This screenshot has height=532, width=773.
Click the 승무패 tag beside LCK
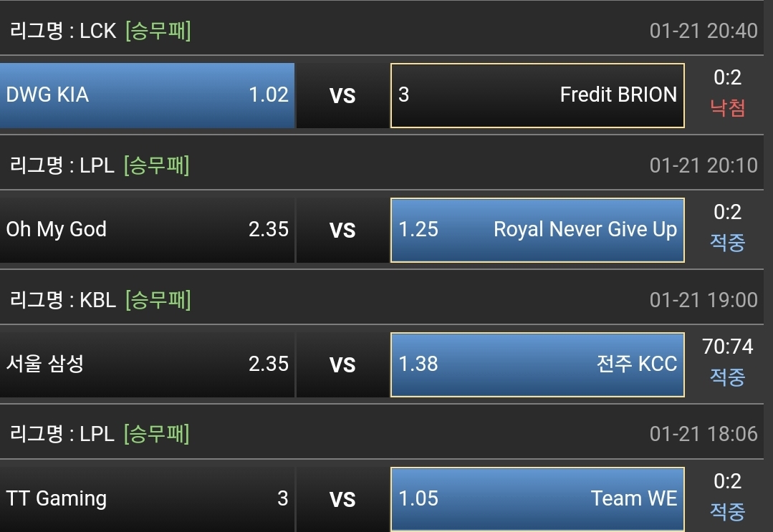point(158,32)
